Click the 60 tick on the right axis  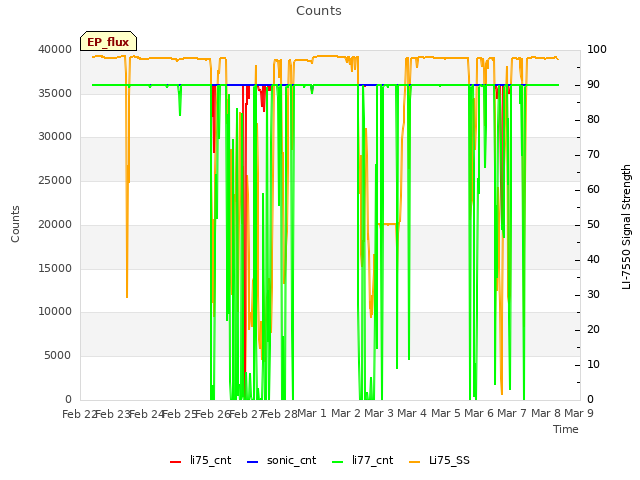(x=593, y=189)
